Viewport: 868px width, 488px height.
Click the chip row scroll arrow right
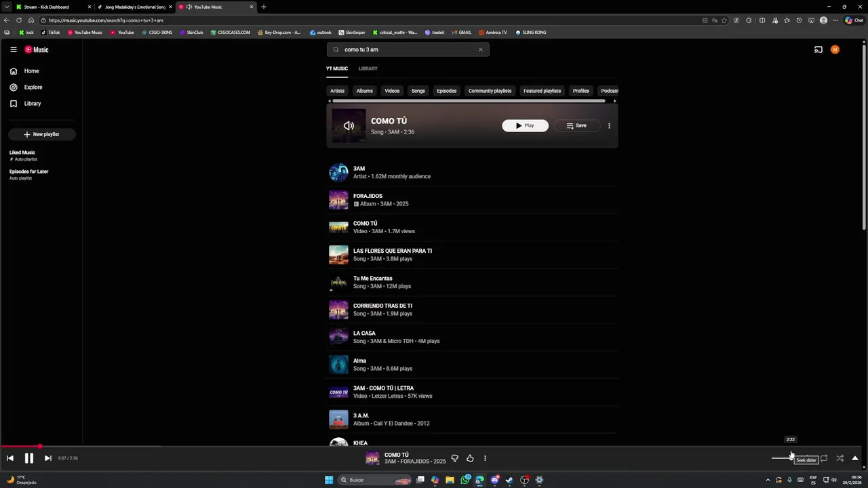(x=614, y=101)
